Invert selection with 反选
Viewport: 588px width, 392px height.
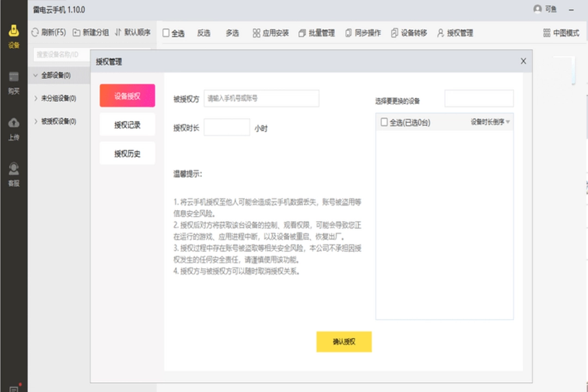point(203,33)
